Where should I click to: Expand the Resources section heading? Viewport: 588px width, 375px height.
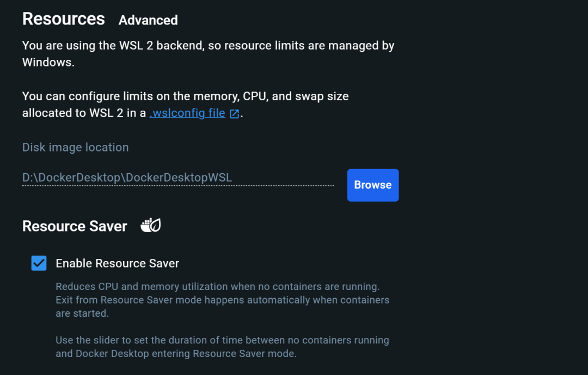click(63, 19)
